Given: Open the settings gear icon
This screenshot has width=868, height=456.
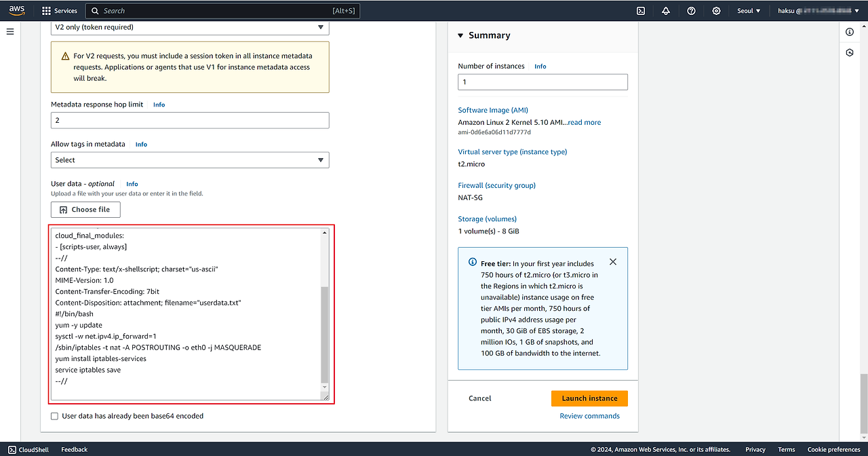Looking at the screenshot, I should click(x=716, y=11).
